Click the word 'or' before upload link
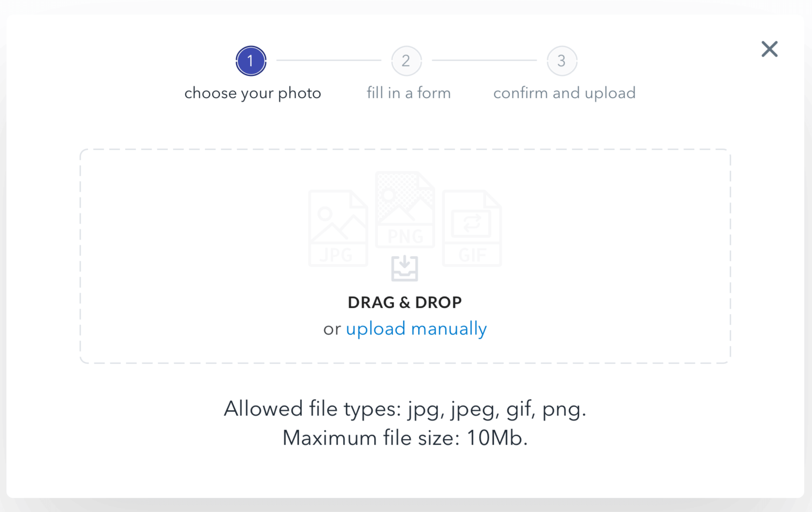The height and width of the screenshot is (512, 812). 332,330
